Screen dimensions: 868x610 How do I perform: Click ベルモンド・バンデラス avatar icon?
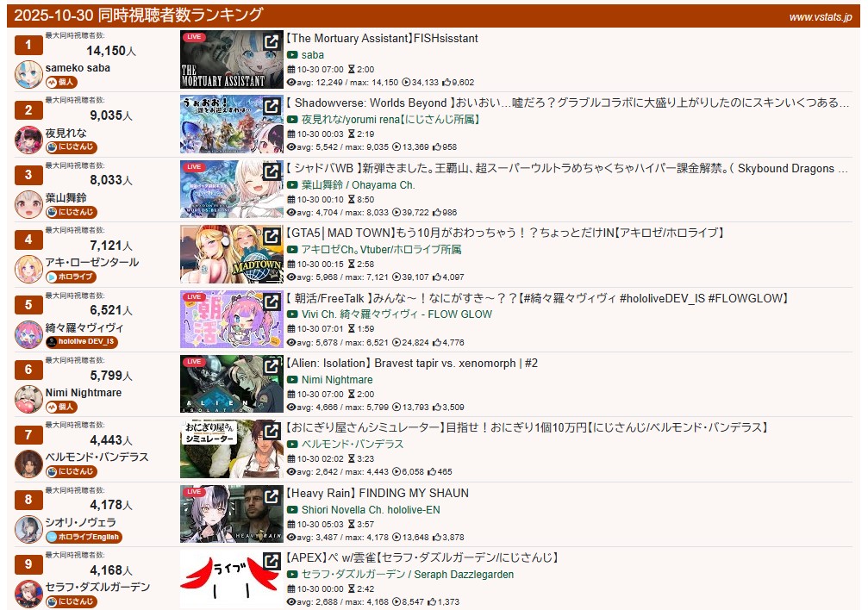point(28,464)
